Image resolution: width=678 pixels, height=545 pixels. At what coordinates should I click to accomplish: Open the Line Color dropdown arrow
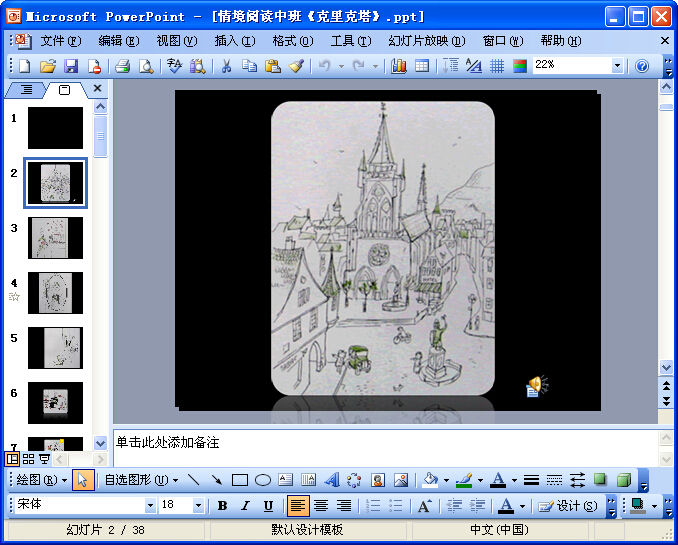click(x=480, y=480)
